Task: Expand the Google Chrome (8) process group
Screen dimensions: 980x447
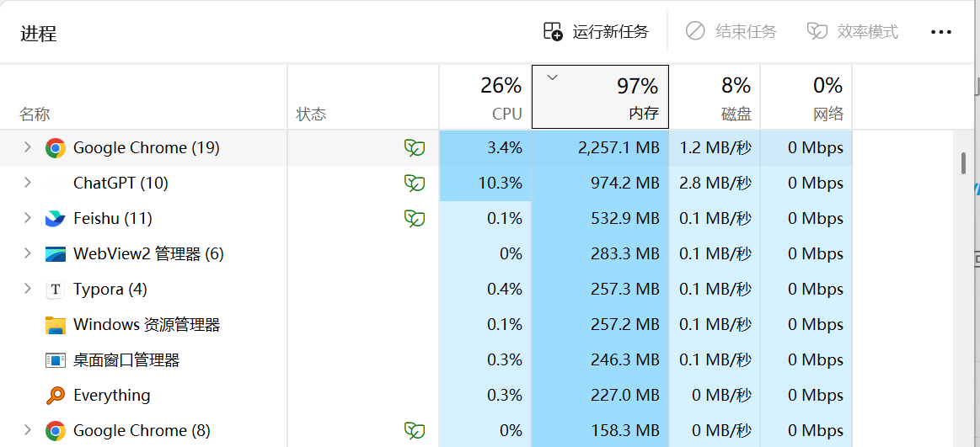Action: (x=27, y=430)
